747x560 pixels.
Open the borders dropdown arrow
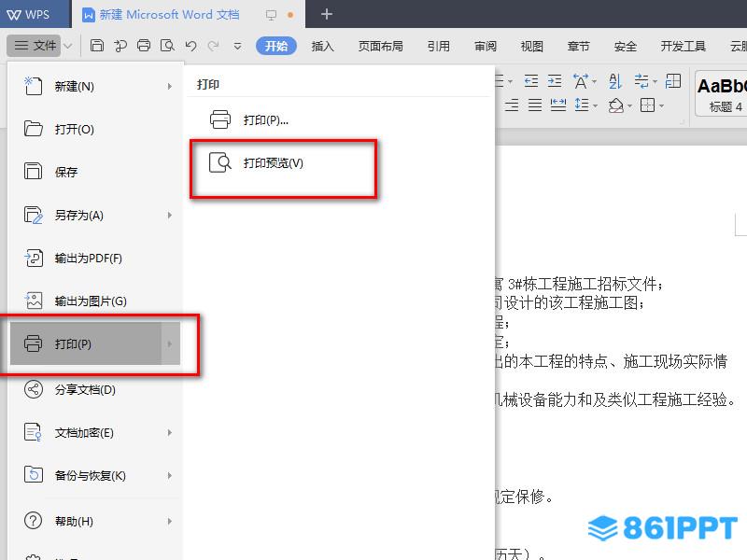[661, 105]
